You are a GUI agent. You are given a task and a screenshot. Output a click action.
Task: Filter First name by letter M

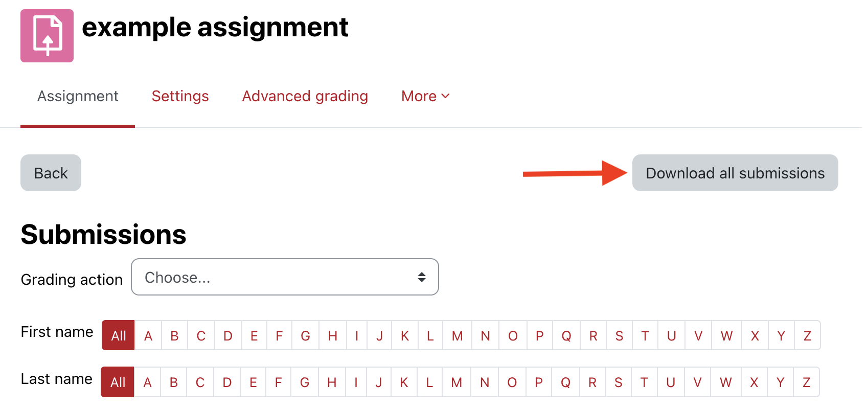click(458, 336)
